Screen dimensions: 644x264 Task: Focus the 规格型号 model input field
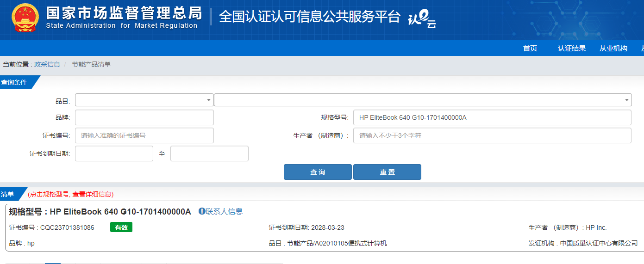492,117
